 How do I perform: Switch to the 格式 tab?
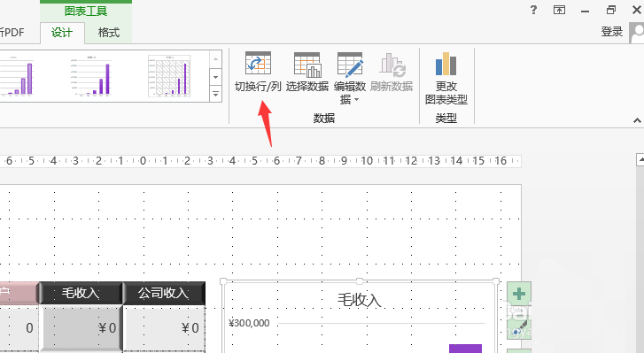tap(108, 33)
